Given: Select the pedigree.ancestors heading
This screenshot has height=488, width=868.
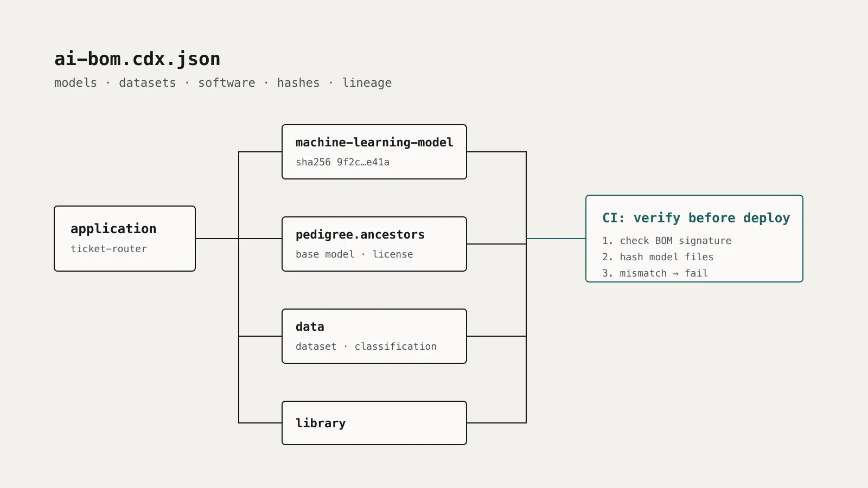Looking at the screenshot, I should [360, 235].
